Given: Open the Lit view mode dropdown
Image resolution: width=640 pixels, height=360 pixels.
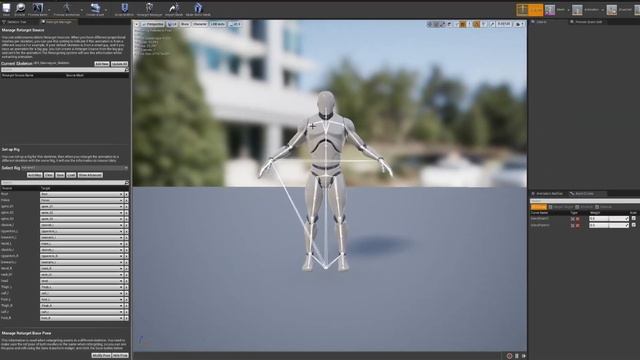Looking at the screenshot, I should pos(172,24).
